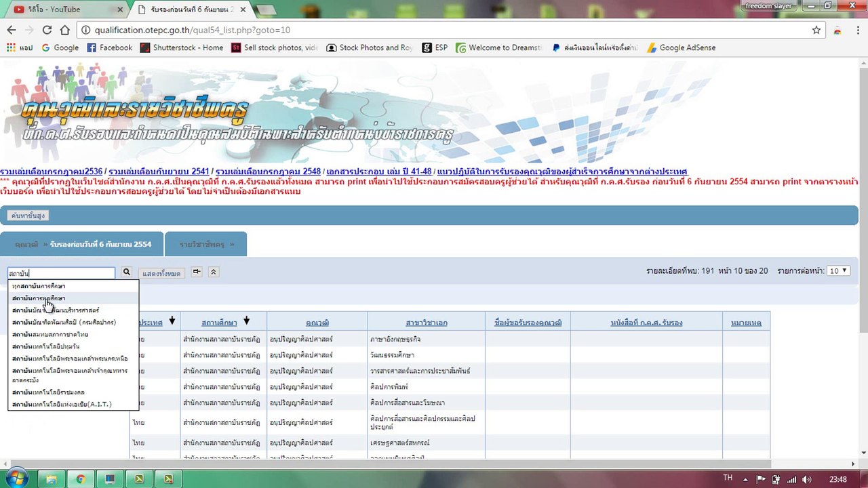Image resolution: width=868 pixels, height=488 pixels.
Task: Sort by the หมายเหตุ column header
Action: coord(746,323)
